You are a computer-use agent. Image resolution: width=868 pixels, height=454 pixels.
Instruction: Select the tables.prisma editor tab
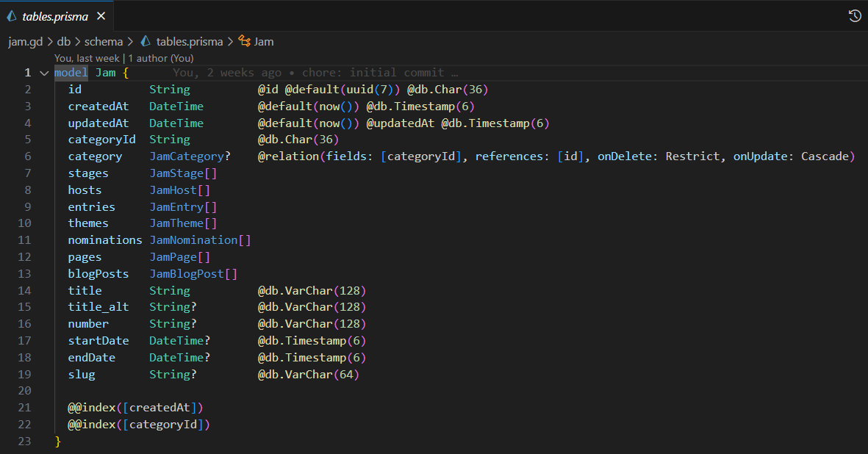pyautogui.click(x=55, y=16)
